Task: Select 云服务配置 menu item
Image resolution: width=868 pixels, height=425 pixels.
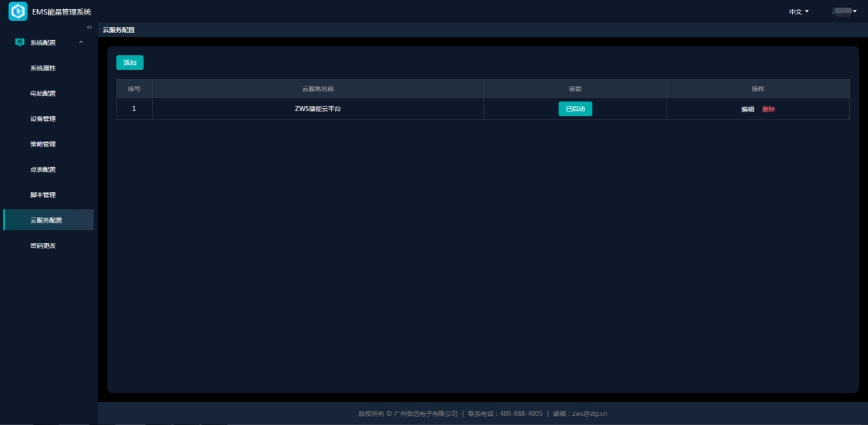Action: [x=48, y=220]
